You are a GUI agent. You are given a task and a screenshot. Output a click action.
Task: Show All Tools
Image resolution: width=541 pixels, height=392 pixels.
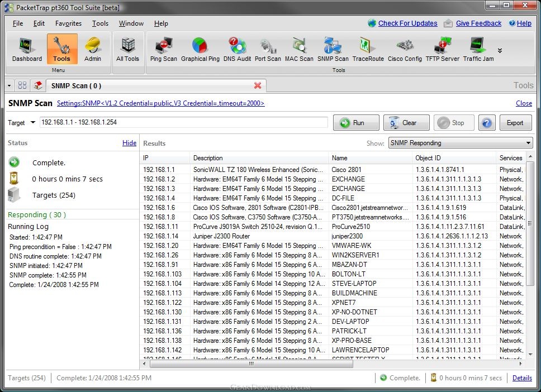coord(127,49)
